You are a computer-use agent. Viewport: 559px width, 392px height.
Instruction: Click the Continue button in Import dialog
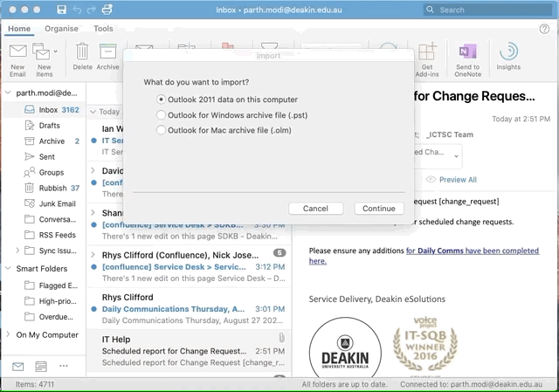[x=379, y=209]
